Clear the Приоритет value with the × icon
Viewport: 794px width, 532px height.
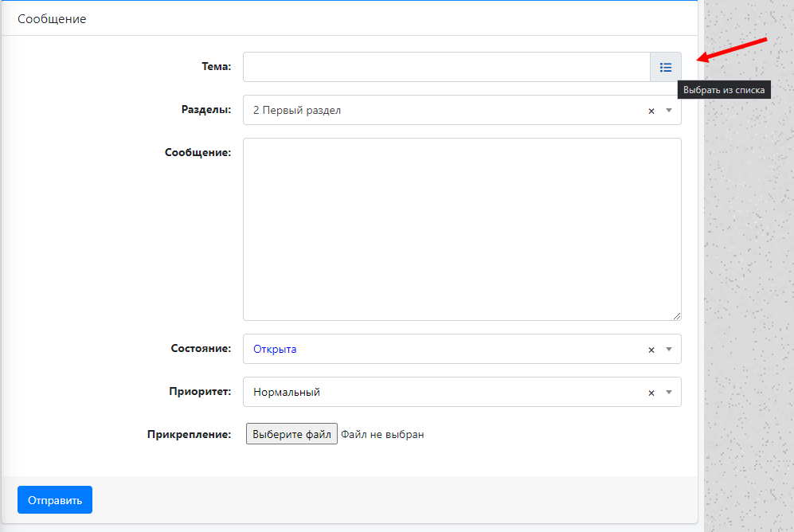pos(651,393)
